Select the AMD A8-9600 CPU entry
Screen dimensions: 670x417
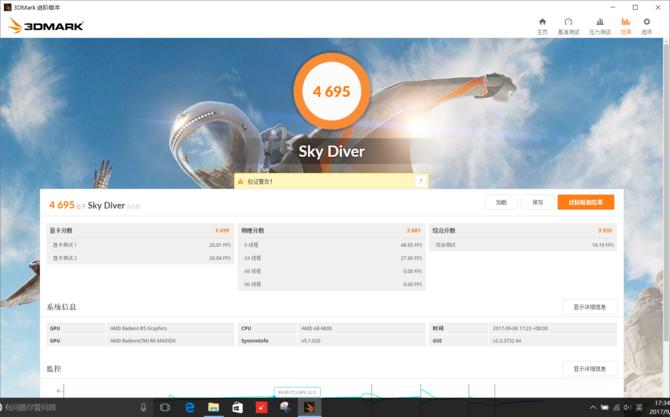(317, 329)
